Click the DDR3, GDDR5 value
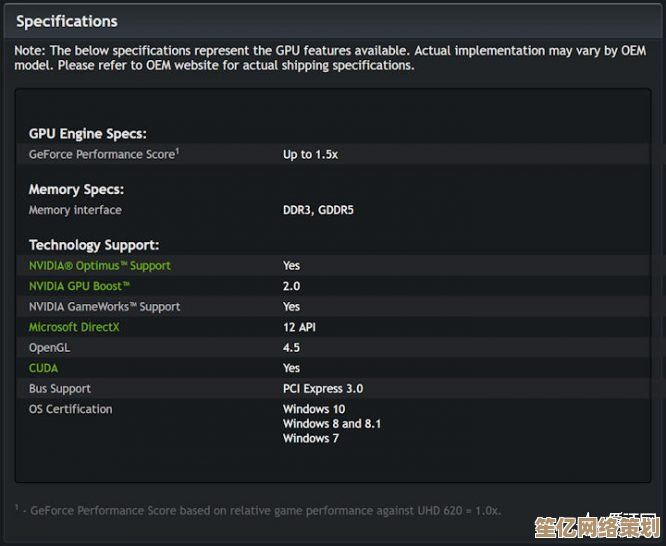The width and height of the screenshot is (666, 546). (x=318, y=210)
